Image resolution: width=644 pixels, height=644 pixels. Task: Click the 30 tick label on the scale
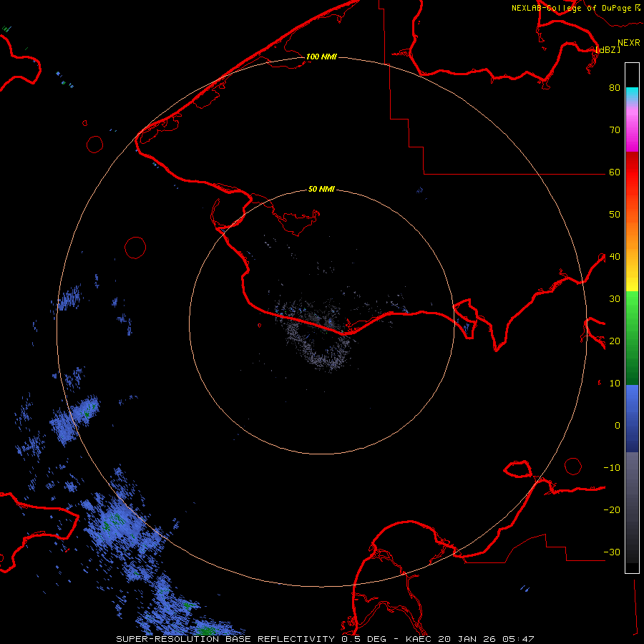615,299
